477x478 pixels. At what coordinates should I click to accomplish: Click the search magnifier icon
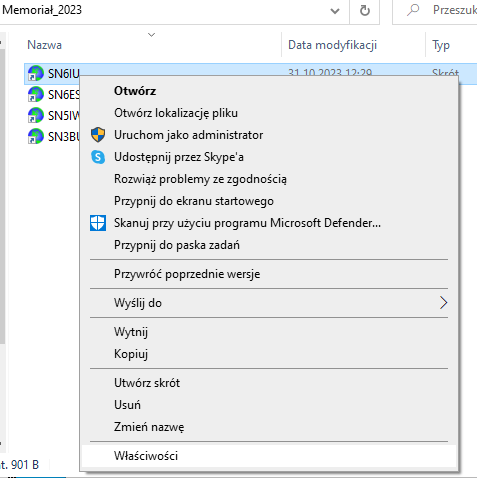(413, 10)
